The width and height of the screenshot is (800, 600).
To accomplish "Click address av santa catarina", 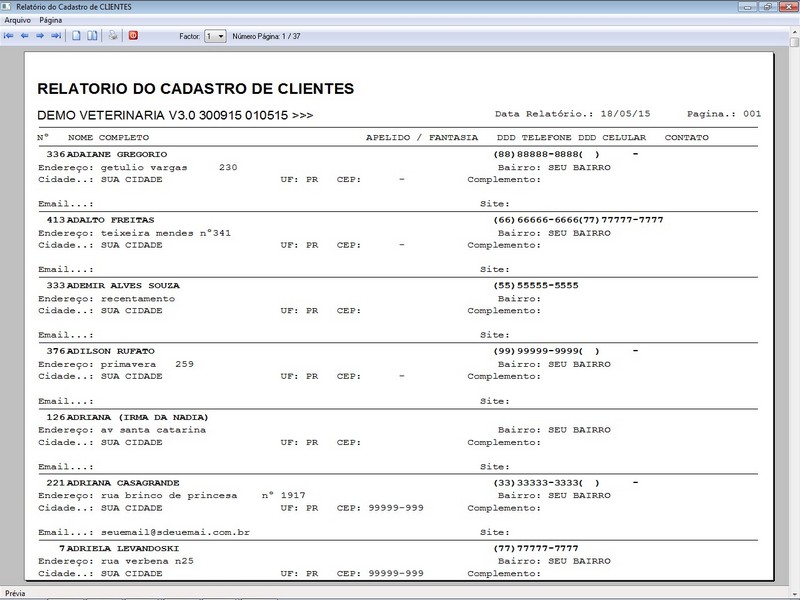I will pyautogui.click(x=153, y=430).
